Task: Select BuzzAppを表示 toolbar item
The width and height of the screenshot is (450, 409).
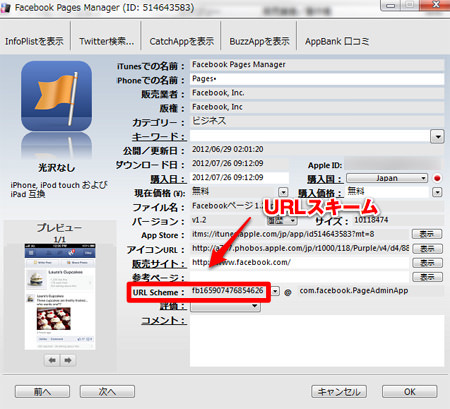Action: click(x=259, y=41)
